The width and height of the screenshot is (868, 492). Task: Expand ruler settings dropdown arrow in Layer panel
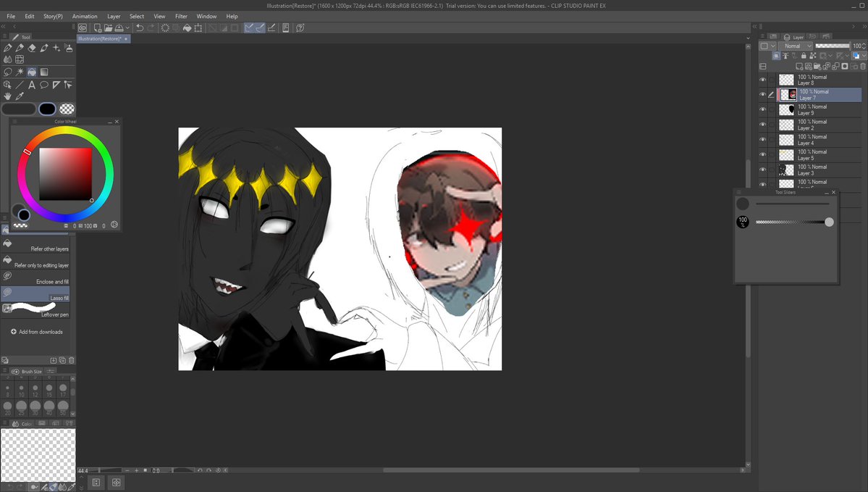point(848,56)
